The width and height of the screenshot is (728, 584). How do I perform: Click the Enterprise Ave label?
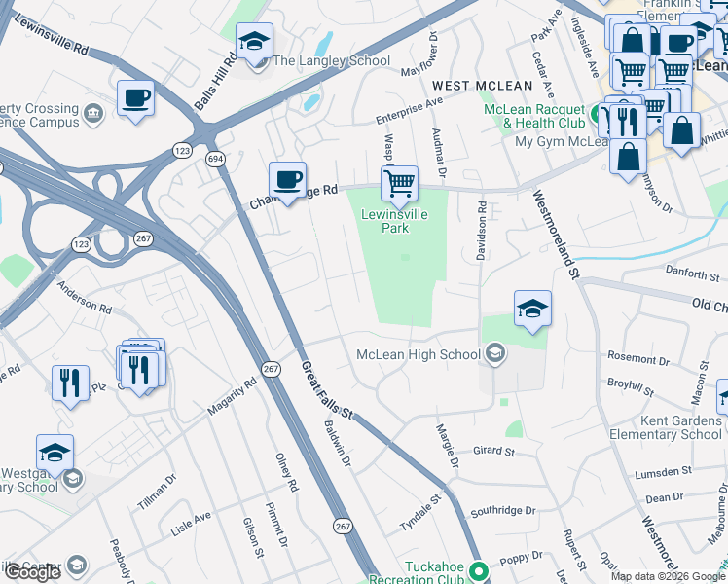click(410, 111)
